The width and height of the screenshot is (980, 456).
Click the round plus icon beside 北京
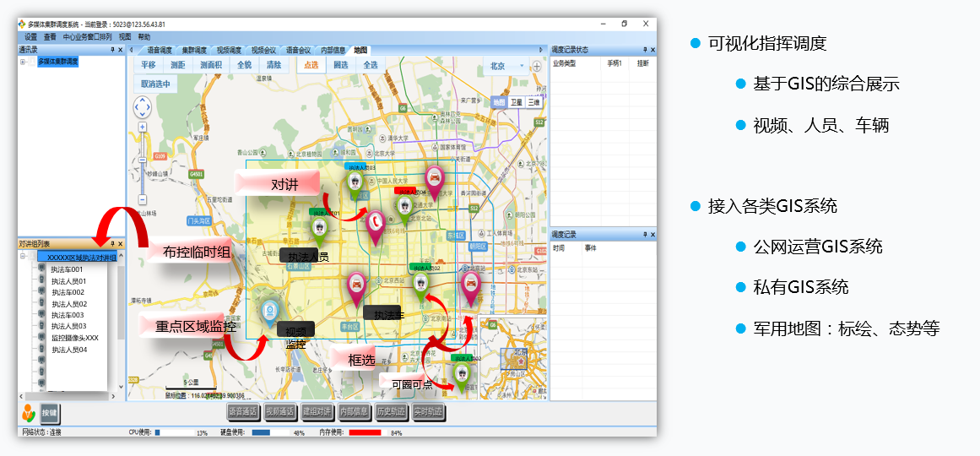pos(536,66)
